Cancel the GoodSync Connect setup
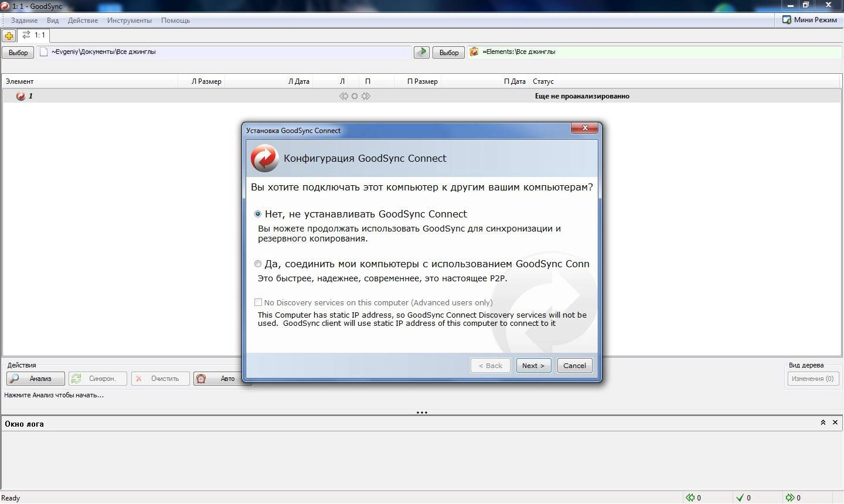Image resolution: width=844 pixels, height=504 pixels. (x=574, y=366)
